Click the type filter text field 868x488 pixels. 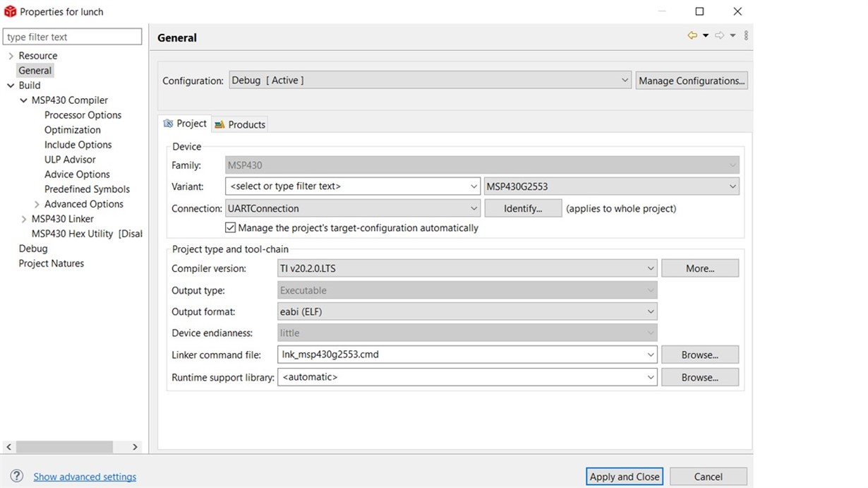(x=72, y=37)
